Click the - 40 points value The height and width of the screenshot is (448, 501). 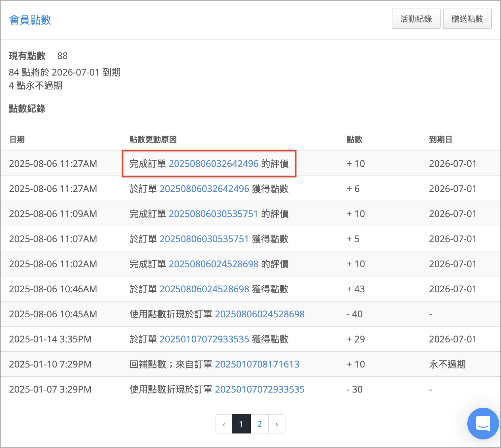354,314
